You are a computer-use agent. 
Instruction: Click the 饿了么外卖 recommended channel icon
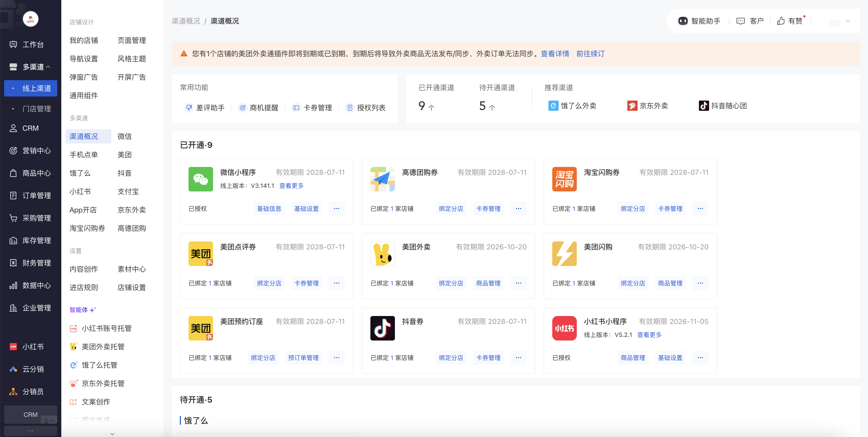coord(553,106)
